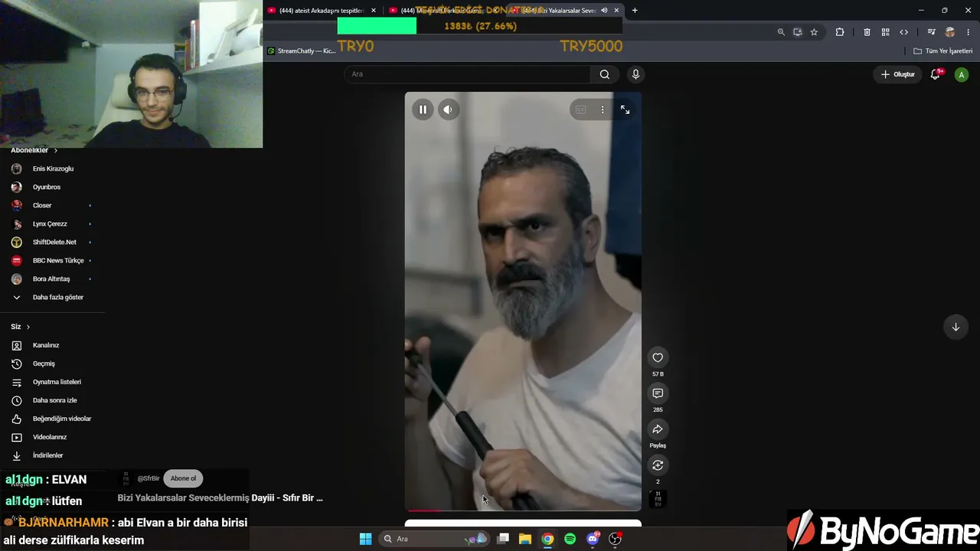Open the Windows Start menu

coord(365,539)
